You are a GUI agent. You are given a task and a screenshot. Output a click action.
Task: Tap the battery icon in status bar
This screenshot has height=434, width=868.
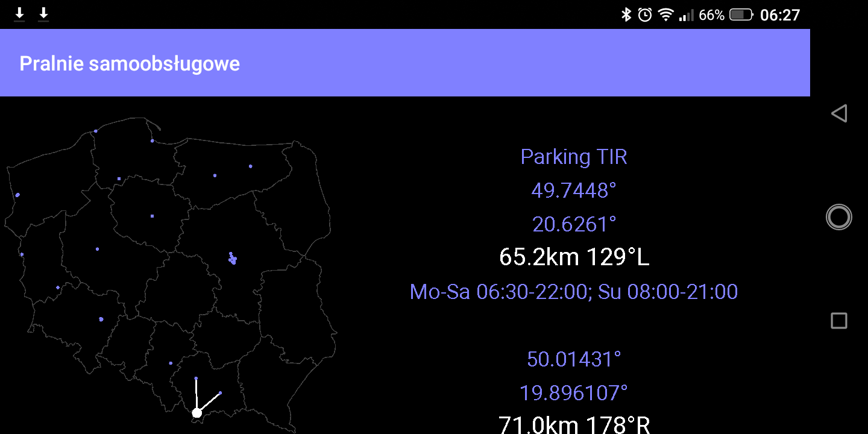[x=741, y=15]
